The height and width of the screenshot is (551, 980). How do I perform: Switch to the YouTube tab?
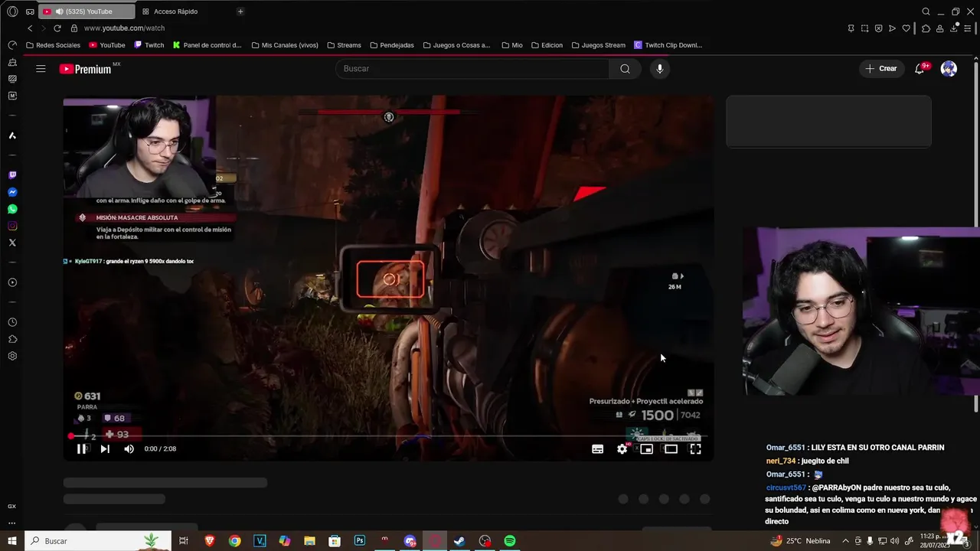(x=85, y=11)
